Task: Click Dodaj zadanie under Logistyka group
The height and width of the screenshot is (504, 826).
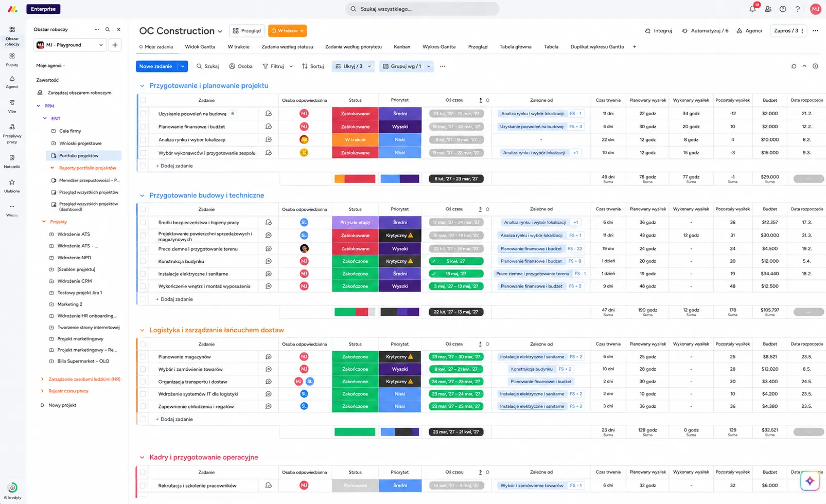Action: click(x=174, y=419)
